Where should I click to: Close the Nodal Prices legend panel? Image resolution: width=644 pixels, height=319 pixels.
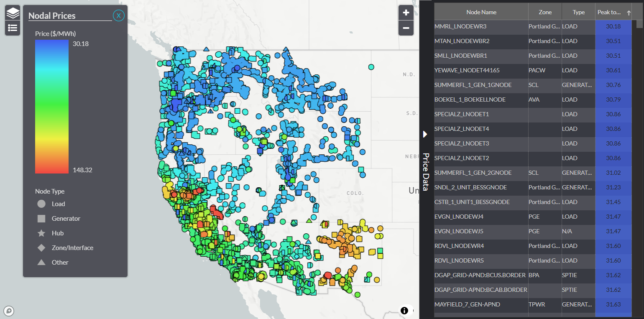click(118, 16)
